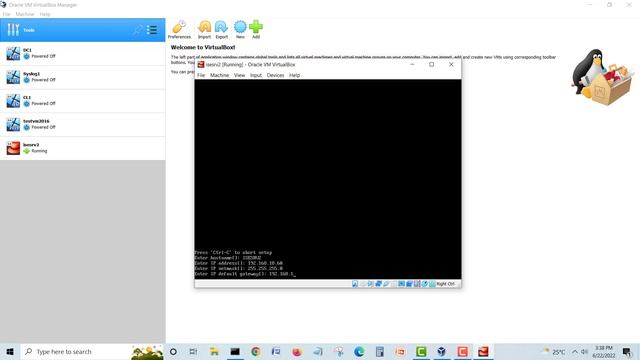Open the black terminal icon on taskbar
Image resolution: width=640 pixels, height=360 pixels.
click(x=235, y=351)
